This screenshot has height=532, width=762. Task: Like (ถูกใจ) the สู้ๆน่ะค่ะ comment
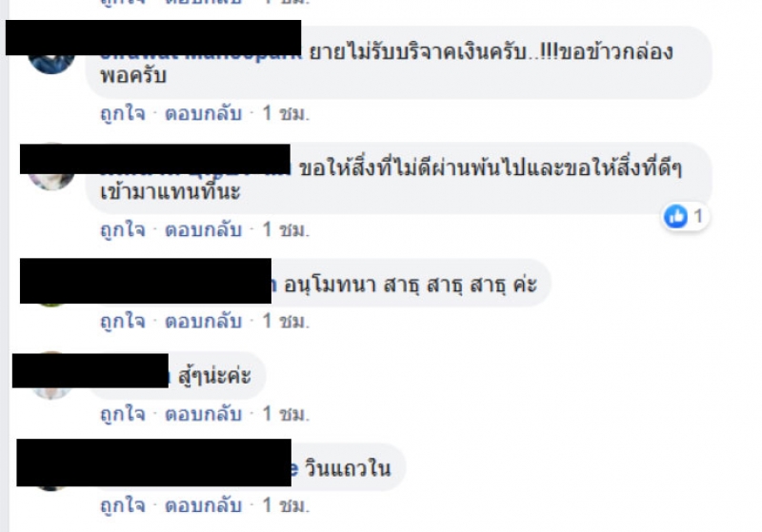(123, 414)
